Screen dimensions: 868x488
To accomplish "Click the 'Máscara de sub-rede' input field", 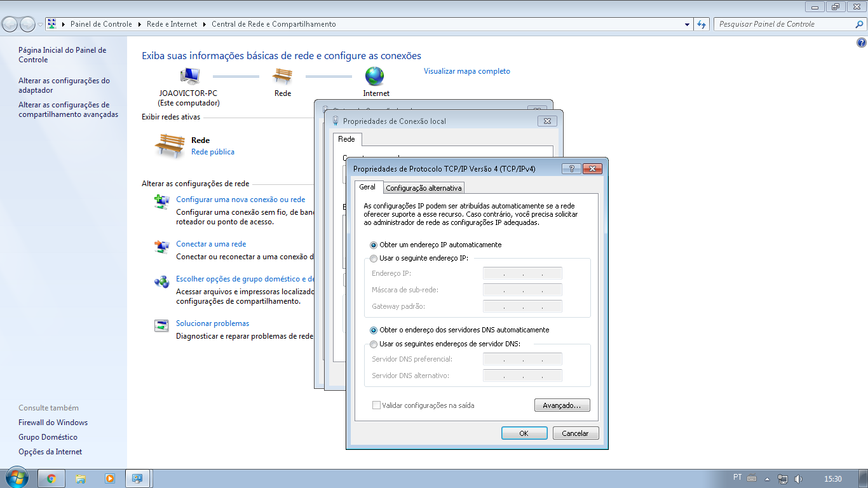I will click(522, 290).
